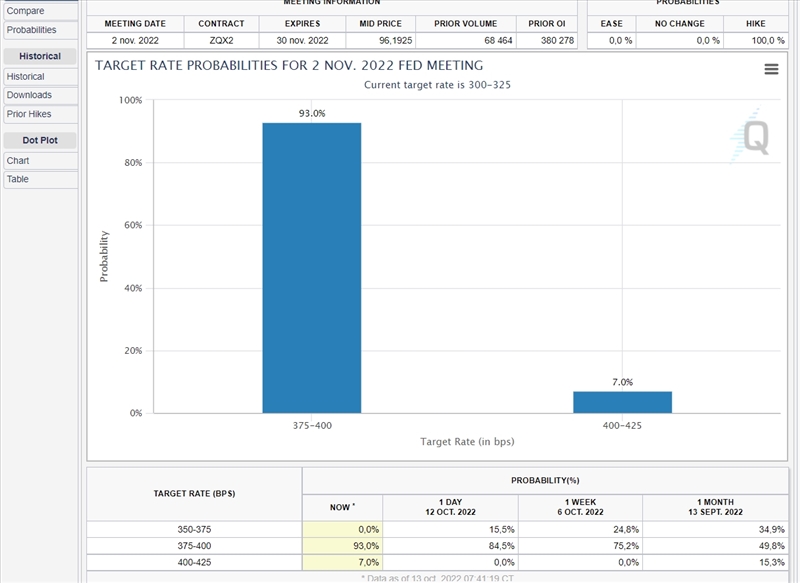Click the MID PRICE column header
800x583 pixels.
click(x=381, y=23)
